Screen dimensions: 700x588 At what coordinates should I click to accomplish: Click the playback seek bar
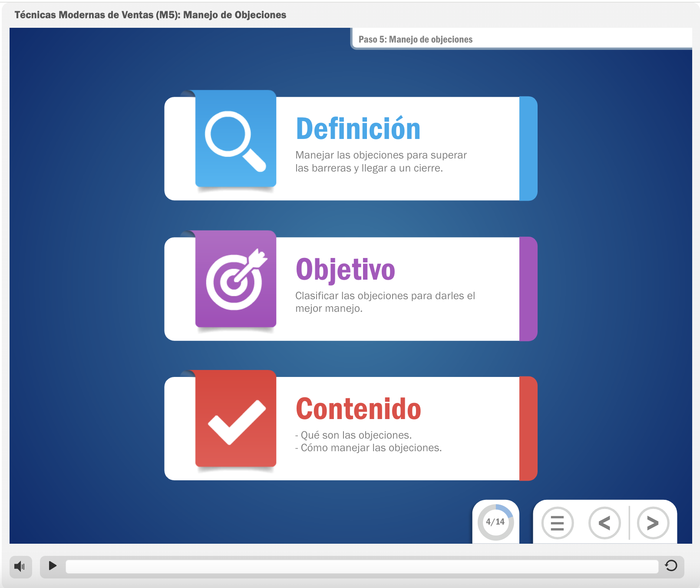(361, 566)
